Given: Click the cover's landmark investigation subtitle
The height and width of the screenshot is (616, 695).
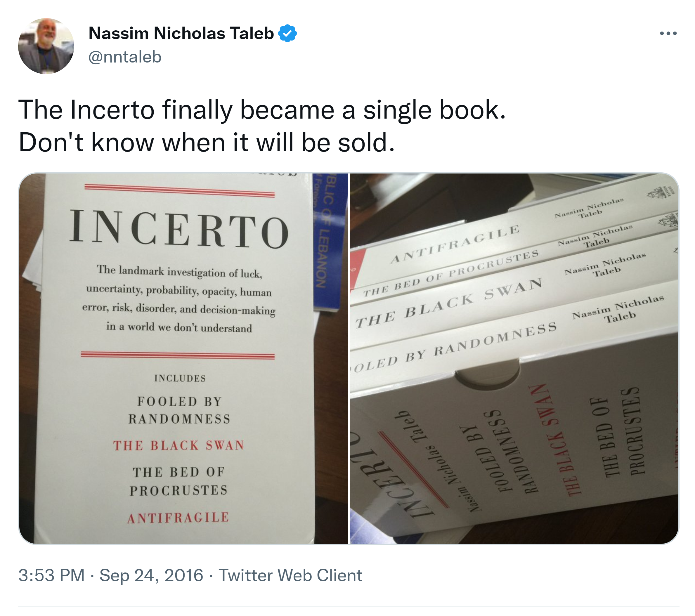Looking at the screenshot, I should click(179, 299).
